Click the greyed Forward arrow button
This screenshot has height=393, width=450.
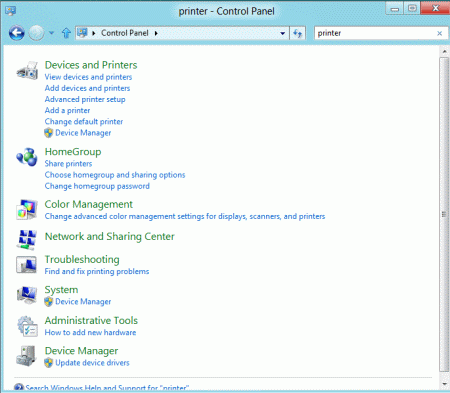pos(36,33)
